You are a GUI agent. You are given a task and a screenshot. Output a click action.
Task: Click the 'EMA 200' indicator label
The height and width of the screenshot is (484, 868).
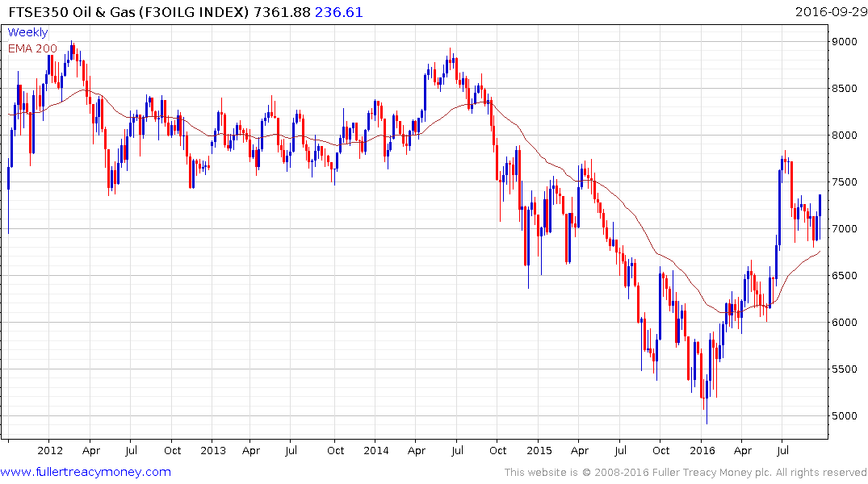tap(32, 48)
